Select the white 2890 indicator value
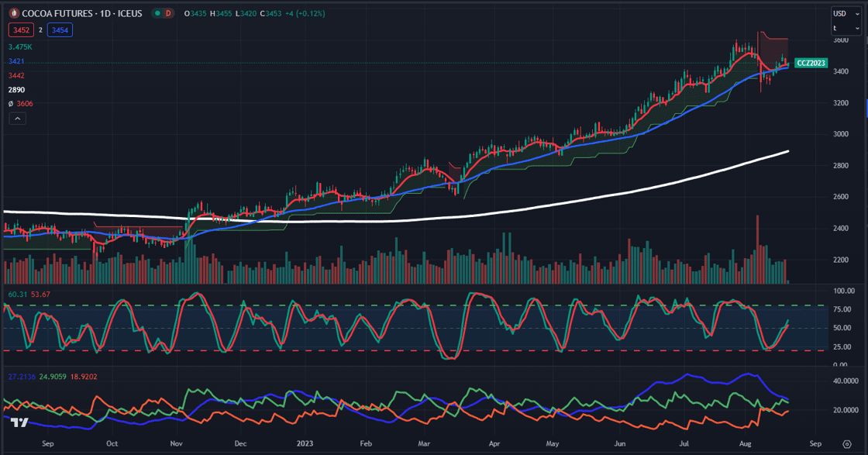868x455 pixels. coord(16,90)
